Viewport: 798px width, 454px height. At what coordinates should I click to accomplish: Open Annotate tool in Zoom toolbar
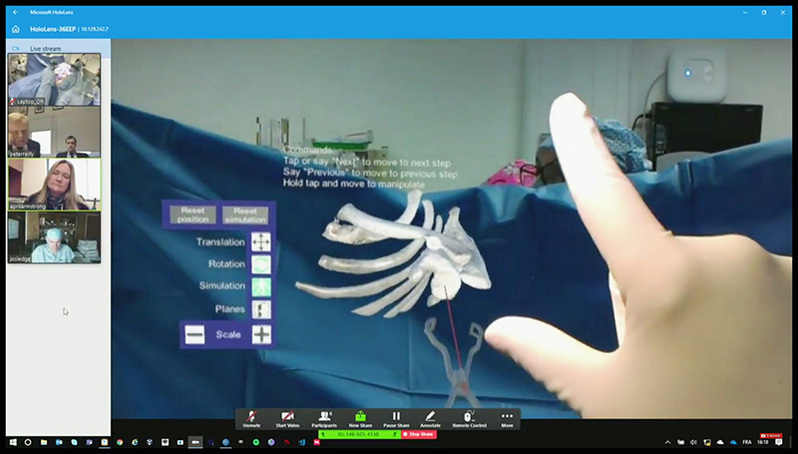pos(430,419)
